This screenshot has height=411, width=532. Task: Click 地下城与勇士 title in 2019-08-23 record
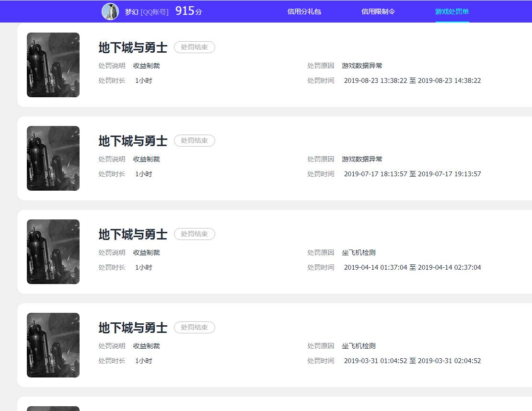coord(133,47)
